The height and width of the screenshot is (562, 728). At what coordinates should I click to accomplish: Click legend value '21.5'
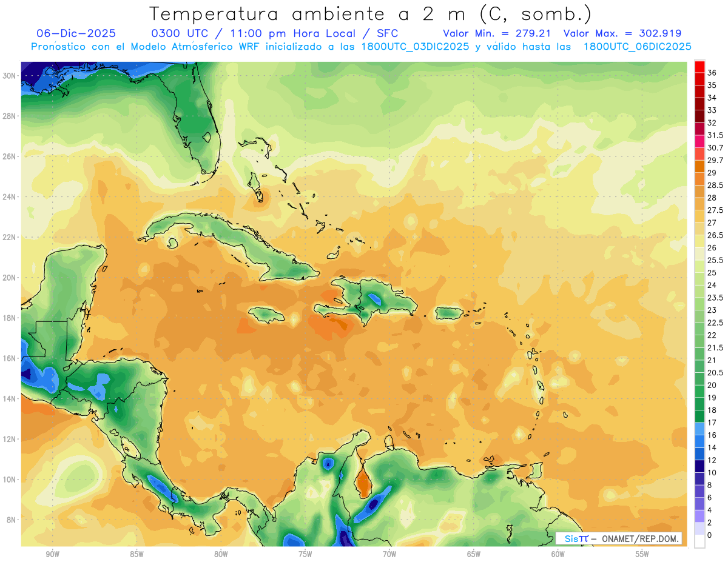[715, 347]
